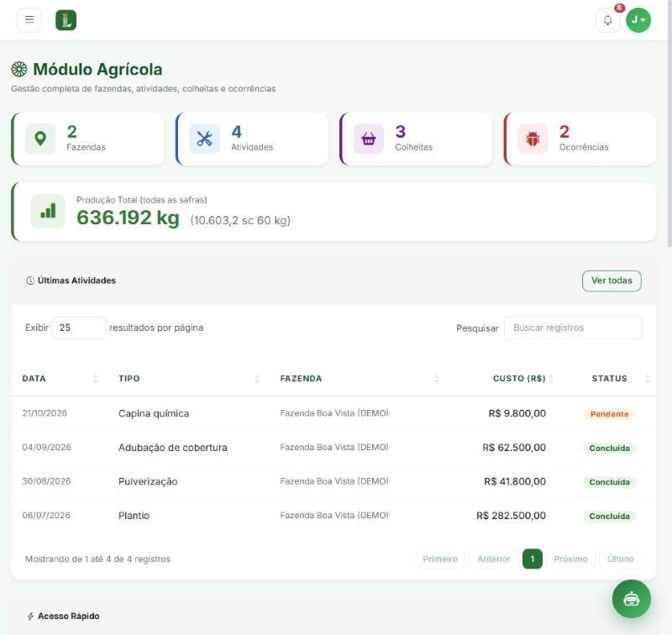Viewport: 672px width, 635px height.
Task: Click the Últimas Atividades clock icon
Action: click(30, 281)
